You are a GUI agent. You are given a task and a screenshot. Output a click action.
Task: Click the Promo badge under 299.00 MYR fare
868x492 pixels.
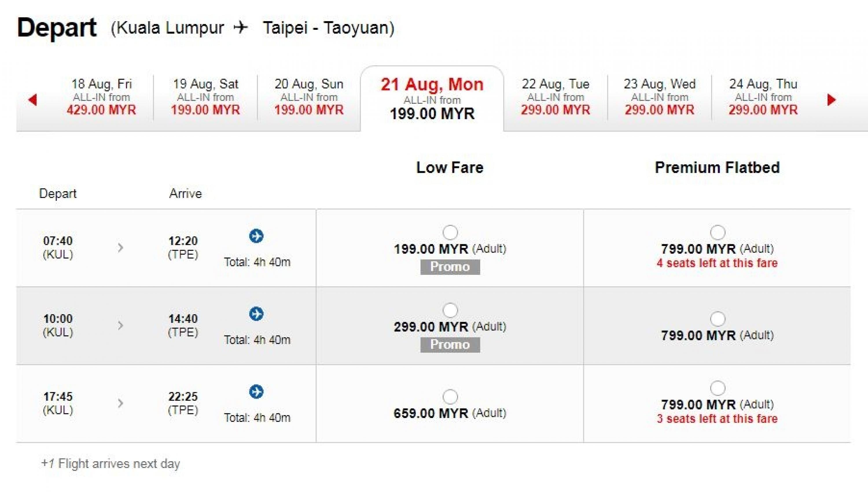pyautogui.click(x=450, y=345)
